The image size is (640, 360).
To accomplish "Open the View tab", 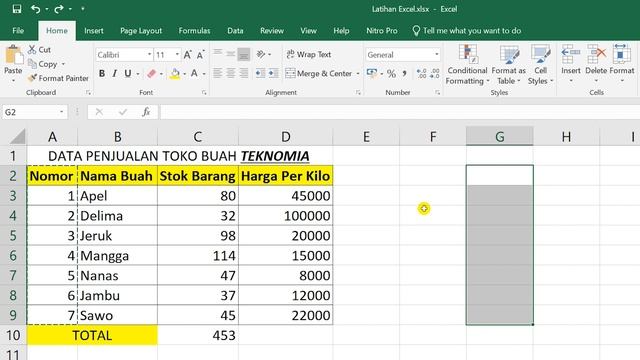I will pyautogui.click(x=308, y=31).
